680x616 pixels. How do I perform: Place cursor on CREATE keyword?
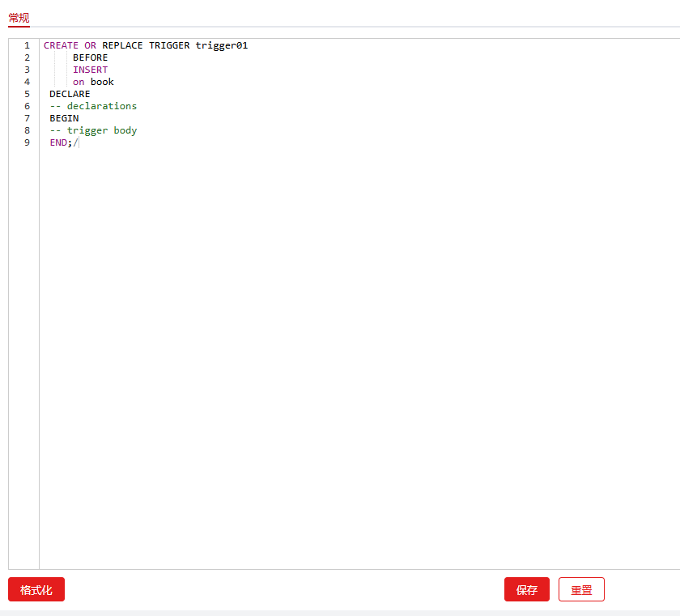click(x=61, y=45)
